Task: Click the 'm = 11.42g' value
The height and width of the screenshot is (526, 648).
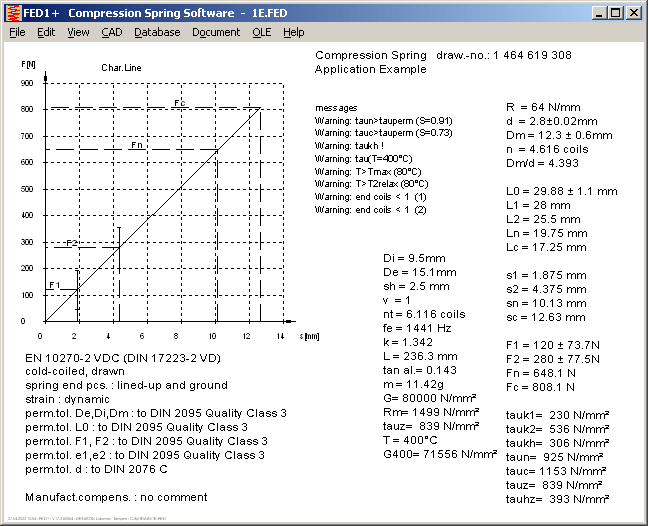Action: coord(413,385)
